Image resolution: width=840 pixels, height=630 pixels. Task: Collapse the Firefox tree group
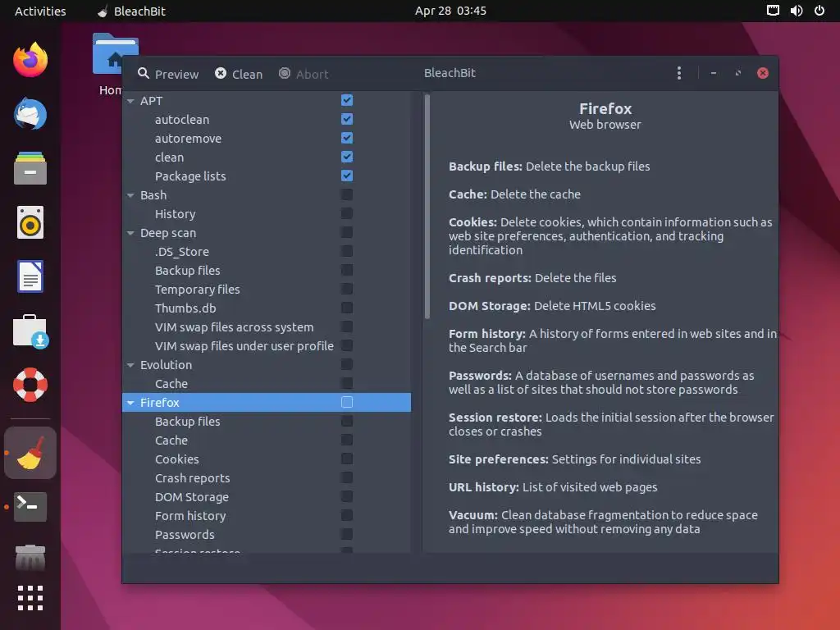tap(130, 402)
